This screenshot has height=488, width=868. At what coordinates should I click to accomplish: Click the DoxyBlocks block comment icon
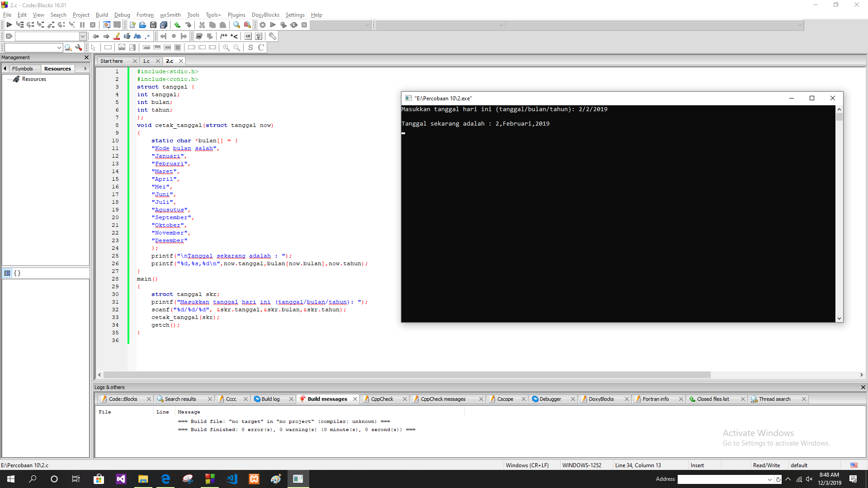[224, 36]
